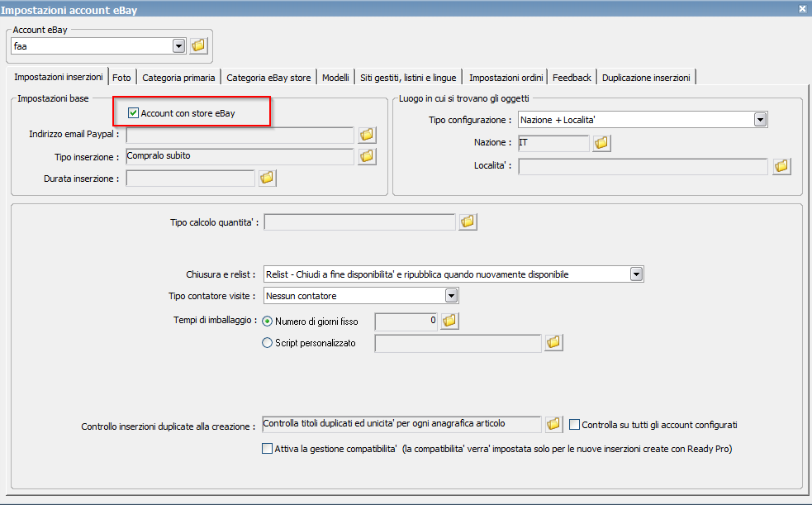
Task: Open folder icon beside Account eBay dropdown
Action: 198,45
